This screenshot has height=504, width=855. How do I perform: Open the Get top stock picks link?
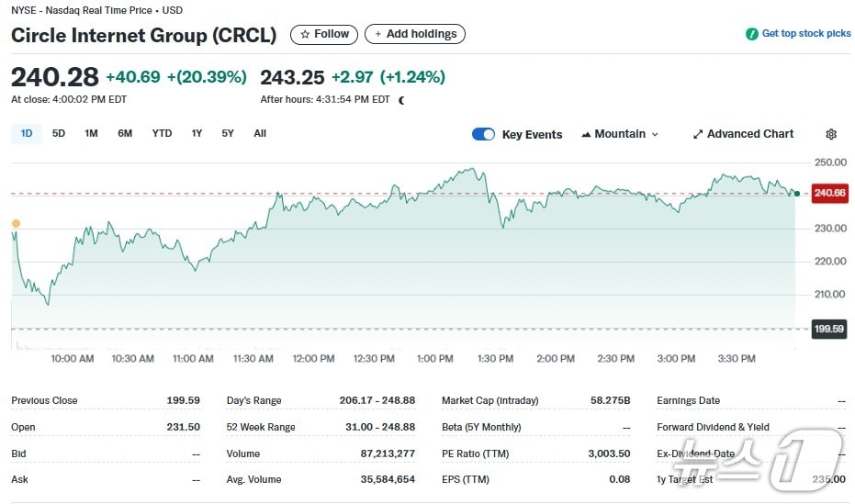[805, 34]
